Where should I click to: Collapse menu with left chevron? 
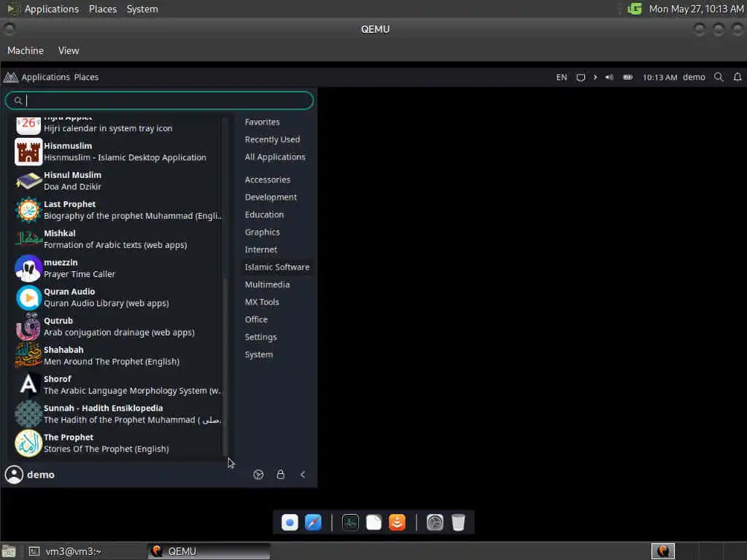[x=303, y=474]
